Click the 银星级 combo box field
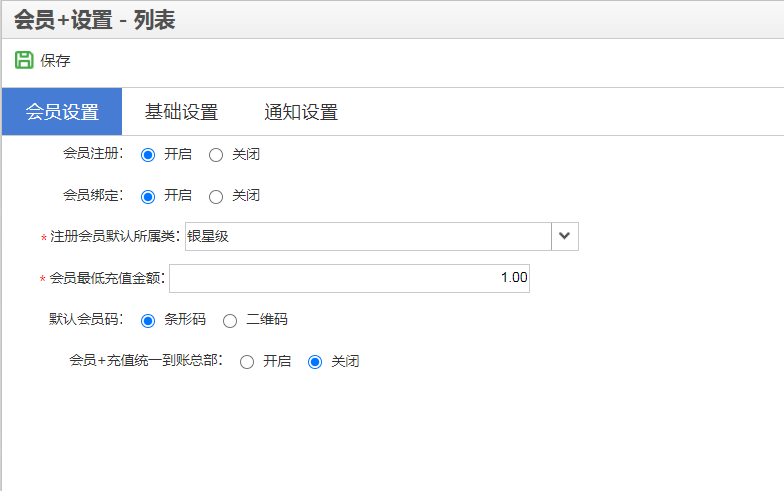 (368, 236)
